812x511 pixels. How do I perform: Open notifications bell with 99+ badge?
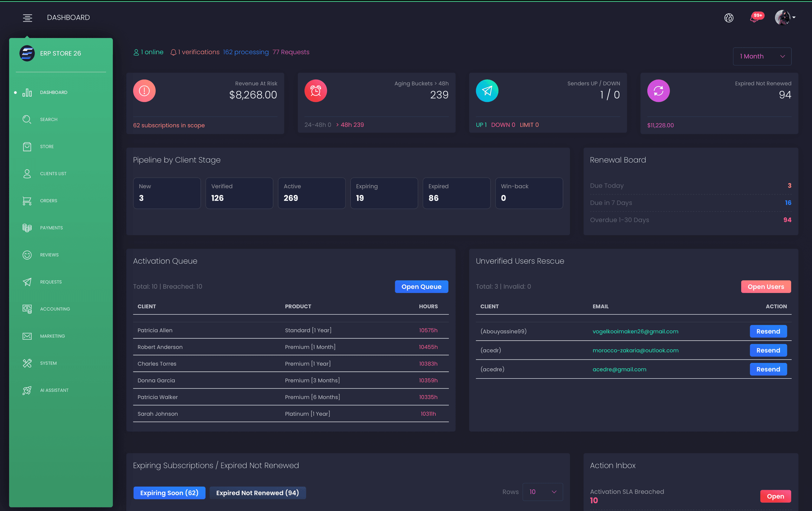click(756, 17)
